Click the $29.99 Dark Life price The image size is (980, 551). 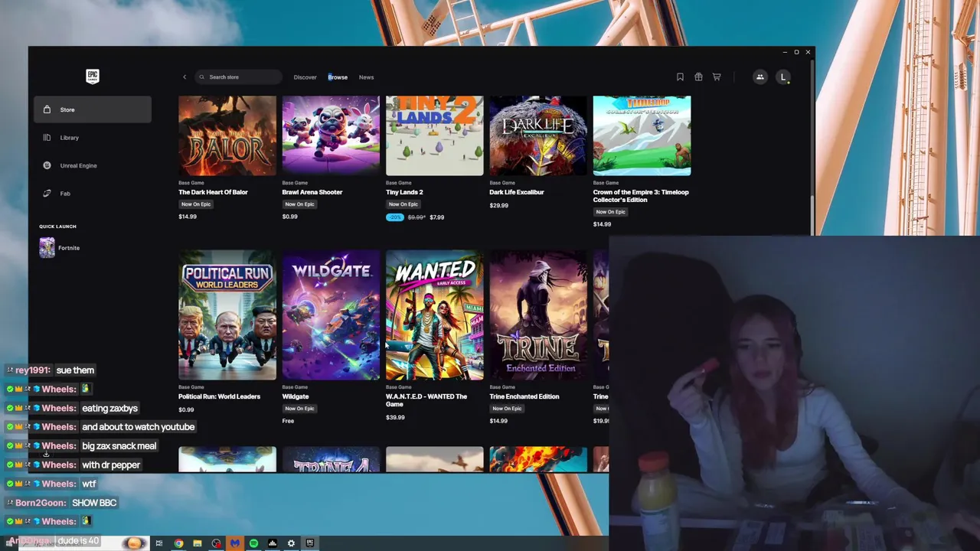tap(498, 206)
